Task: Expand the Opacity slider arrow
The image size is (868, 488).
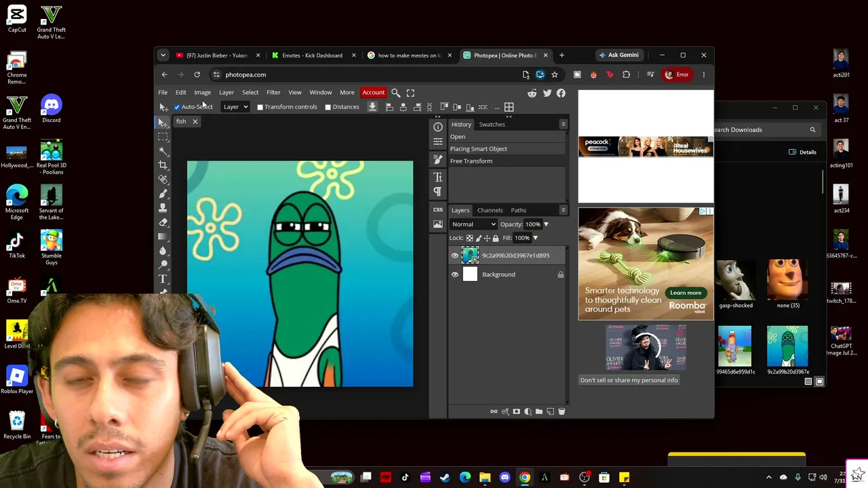Action: pyautogui.click(x=546, y=224)
